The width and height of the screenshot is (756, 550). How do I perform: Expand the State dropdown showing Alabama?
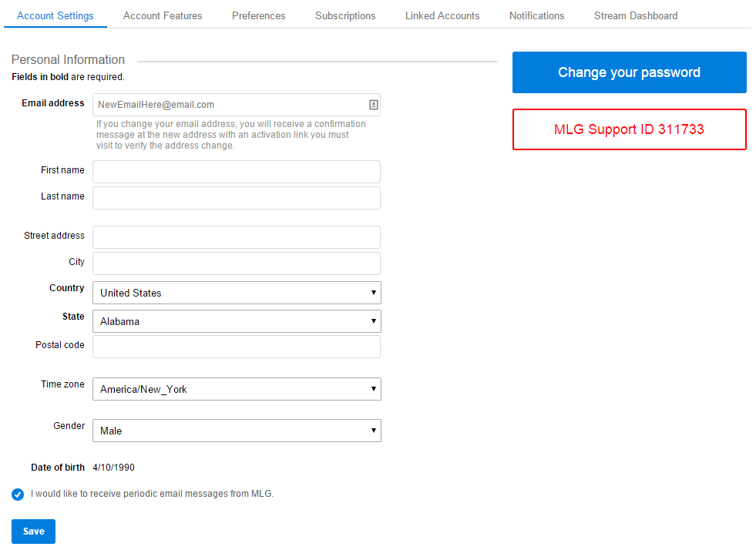(x=237, y=321)
